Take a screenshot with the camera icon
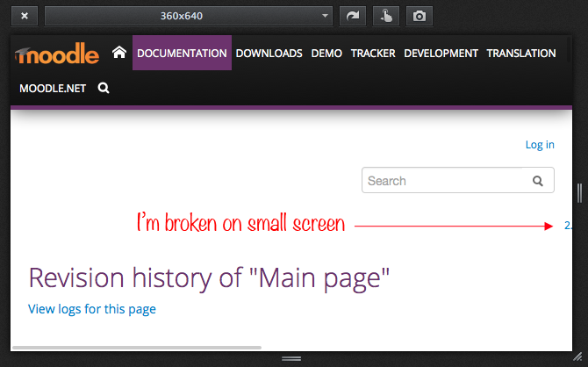This screenshot has height=367, width=588. pyautogui.click(x=419, y=16)
